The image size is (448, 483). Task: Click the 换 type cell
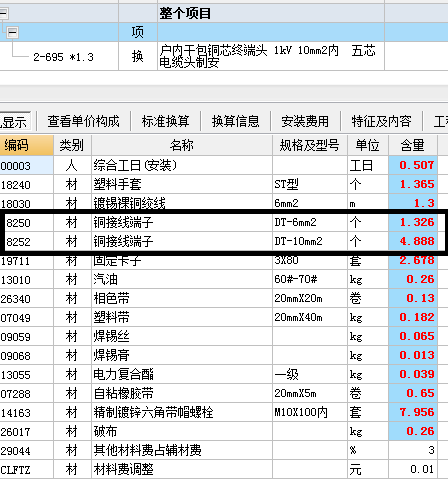pos(138,56)
